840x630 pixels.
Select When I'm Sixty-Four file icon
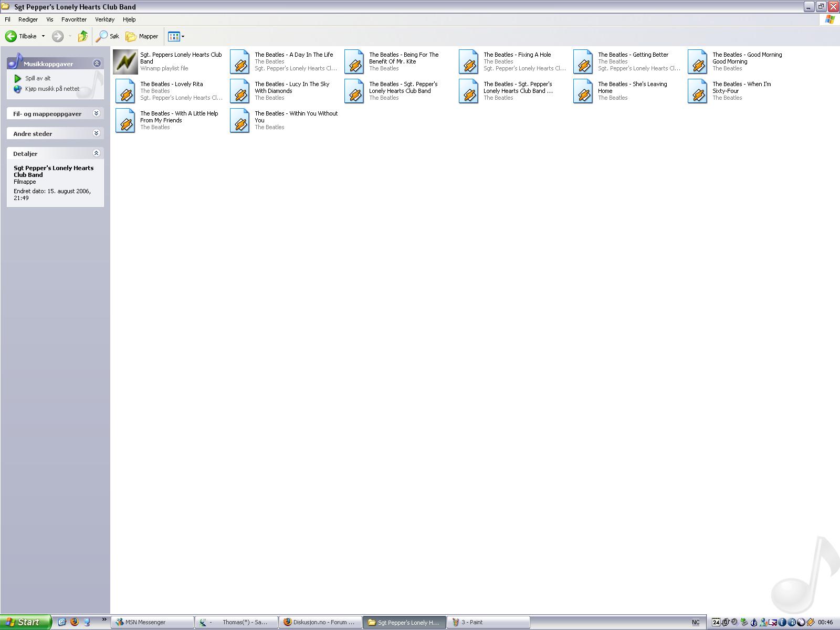click(x=698, y=91)
